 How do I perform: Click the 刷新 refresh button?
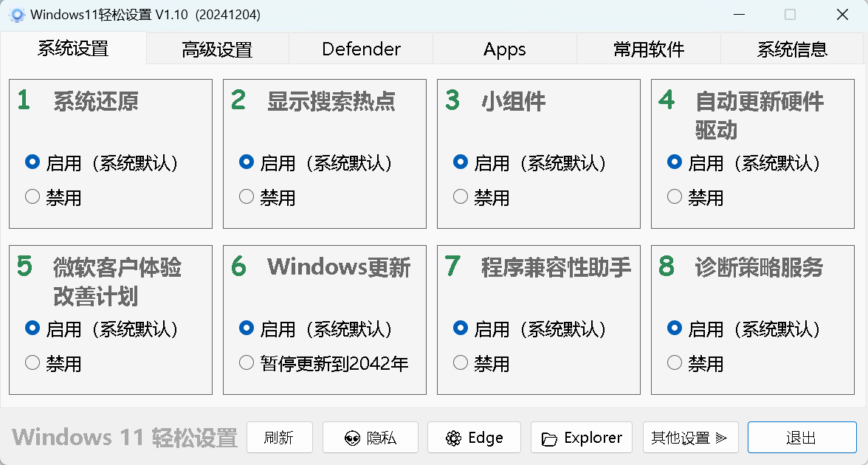[280, 437]
